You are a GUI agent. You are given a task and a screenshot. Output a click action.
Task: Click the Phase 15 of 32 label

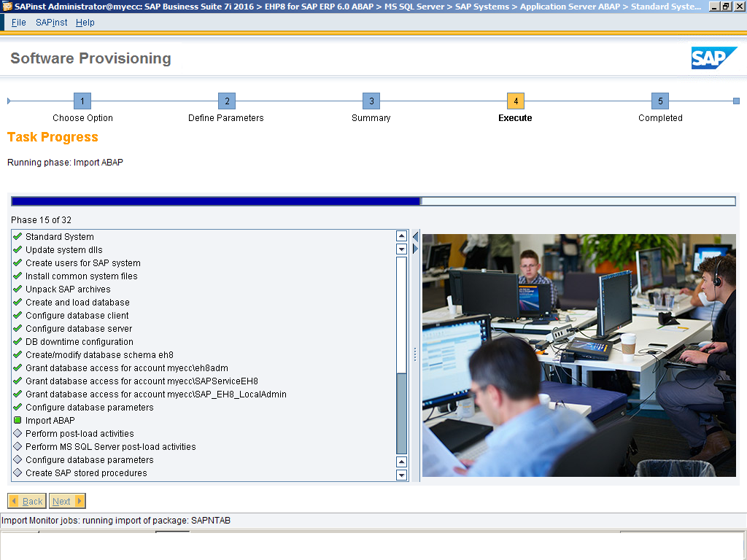tap(41, 220)
